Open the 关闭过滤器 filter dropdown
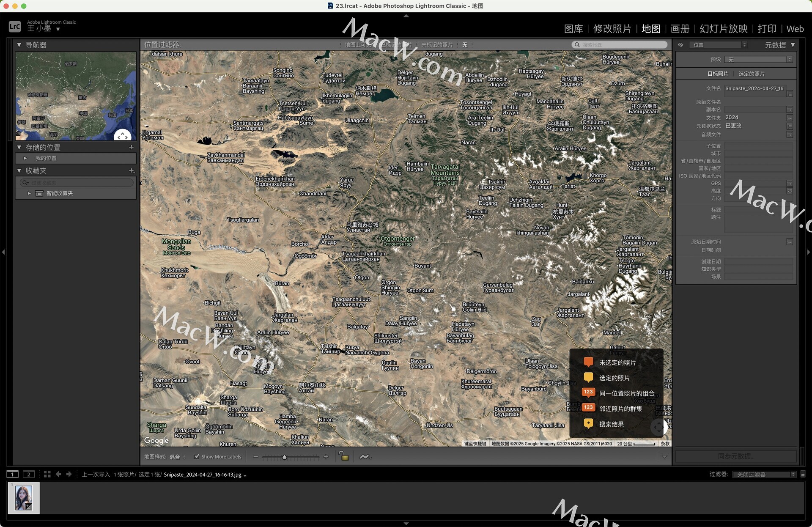 (x=764, y=474)
